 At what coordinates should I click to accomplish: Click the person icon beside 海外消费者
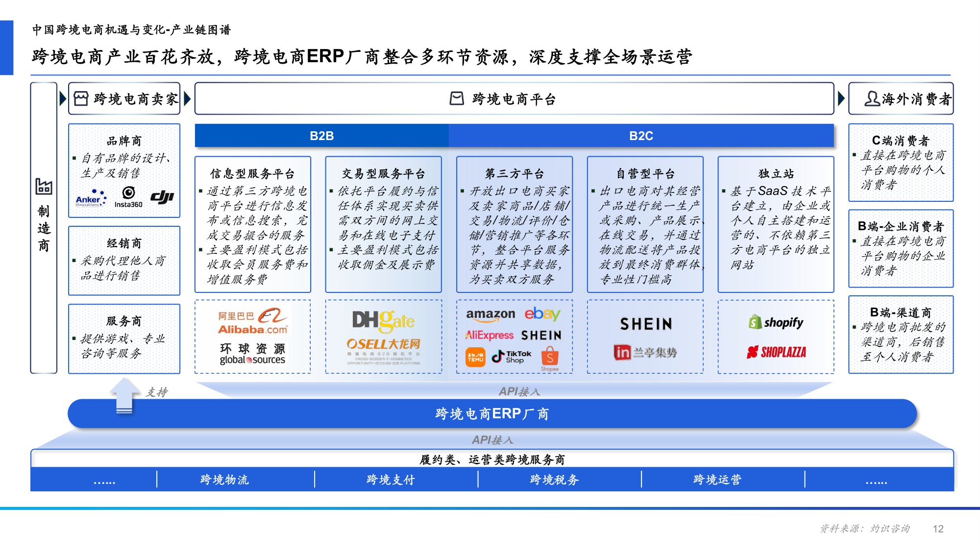click(872, 98)
